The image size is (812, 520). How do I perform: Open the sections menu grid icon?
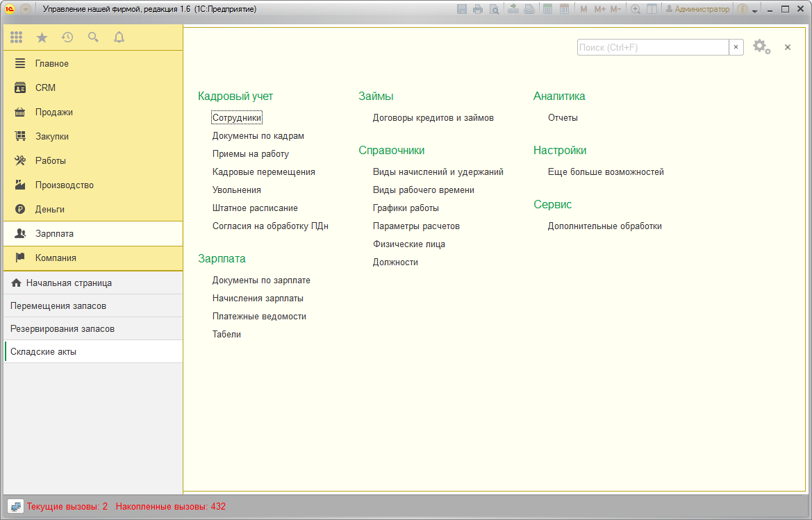pos(17,37)
